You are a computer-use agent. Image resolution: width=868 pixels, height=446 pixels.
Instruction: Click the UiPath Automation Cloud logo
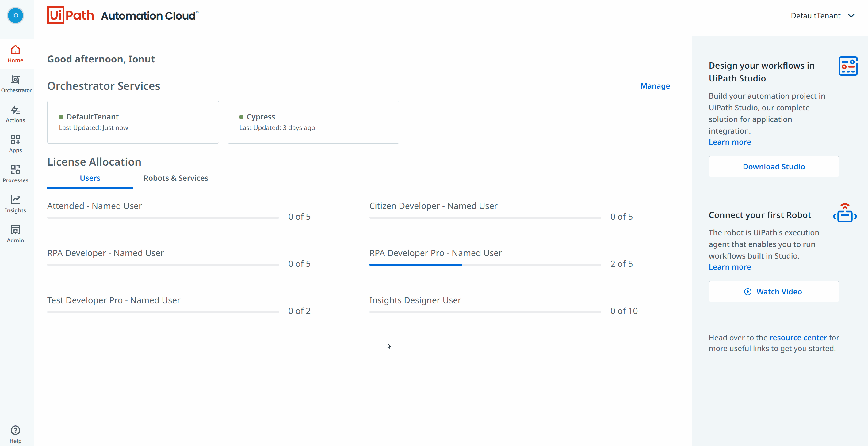tap(123, 16)
